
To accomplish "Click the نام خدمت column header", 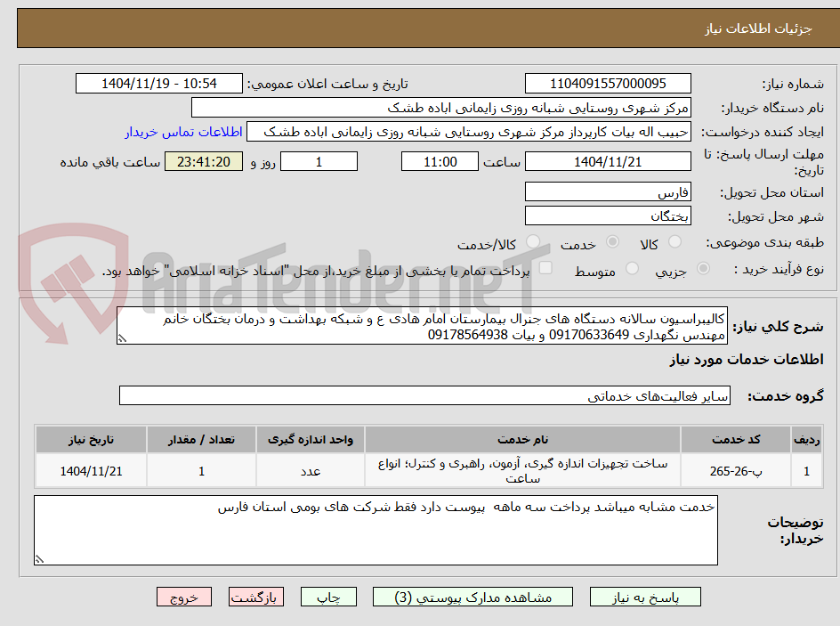I will click(x=522, y=440).
